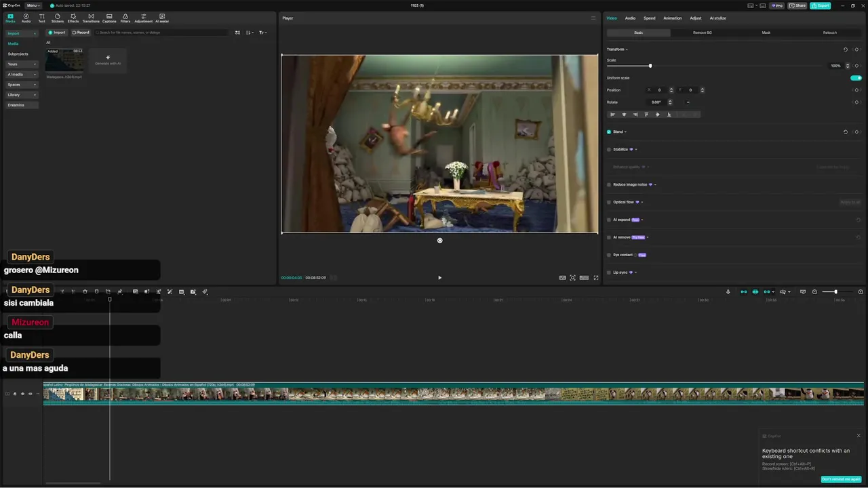Switch to the AI stylize tab
This screenshot has height=488, width=868.
point(717,18)
